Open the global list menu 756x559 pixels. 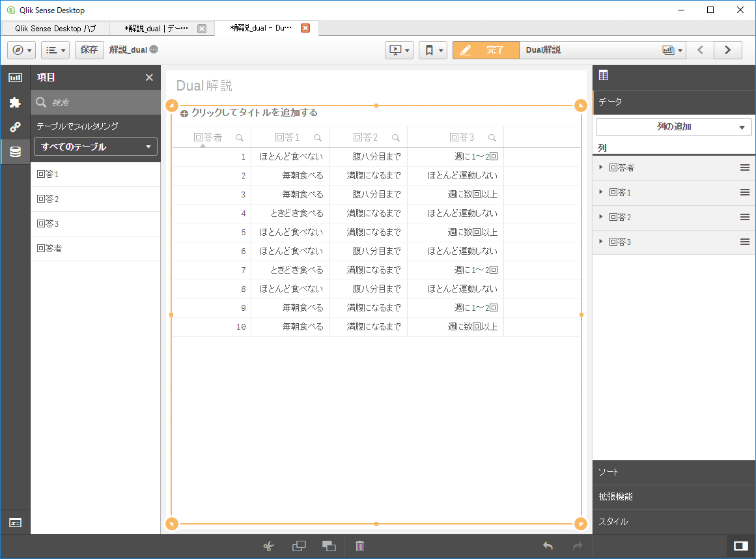55,50
